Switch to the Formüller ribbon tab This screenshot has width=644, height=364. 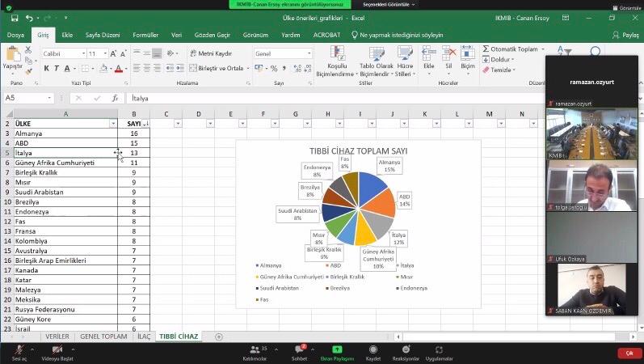click(x=145, y=35)
